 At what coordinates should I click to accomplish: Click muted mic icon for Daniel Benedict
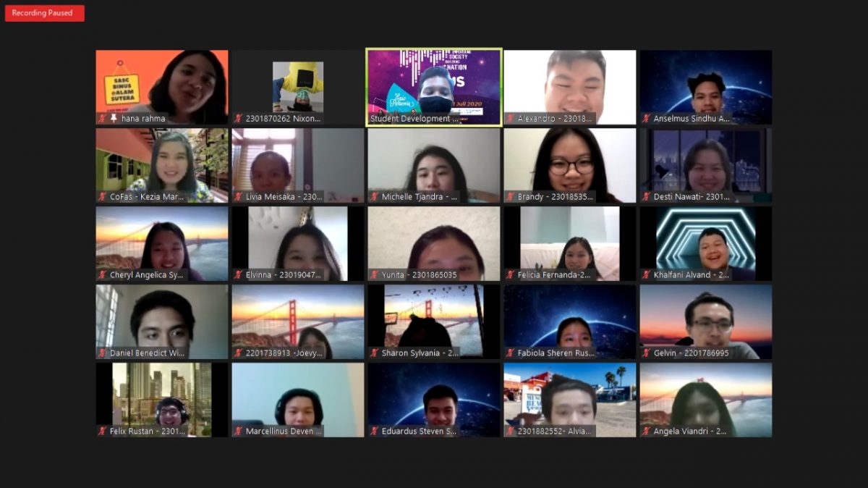103,353
